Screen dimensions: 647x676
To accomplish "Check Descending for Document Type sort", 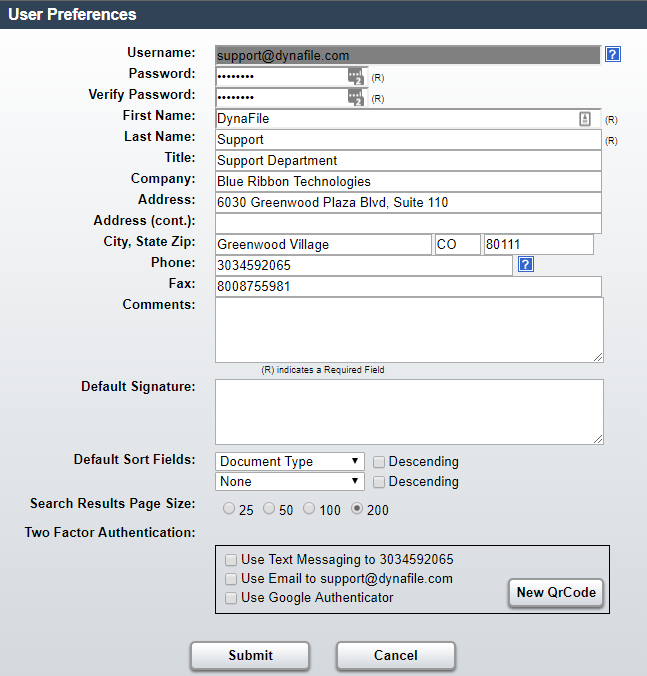I will pos(378,462).
